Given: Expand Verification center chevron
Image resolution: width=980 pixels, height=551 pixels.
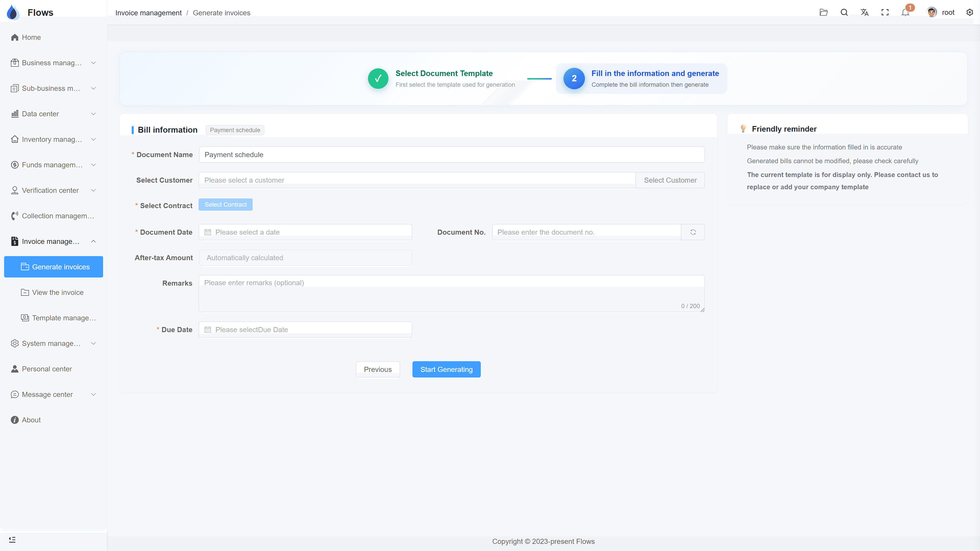Looking at the screenshot, I should (93, 190).
